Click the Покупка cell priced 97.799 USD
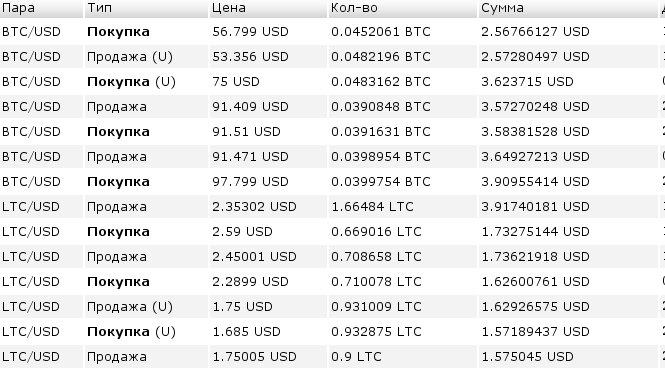 pos(146,182)
